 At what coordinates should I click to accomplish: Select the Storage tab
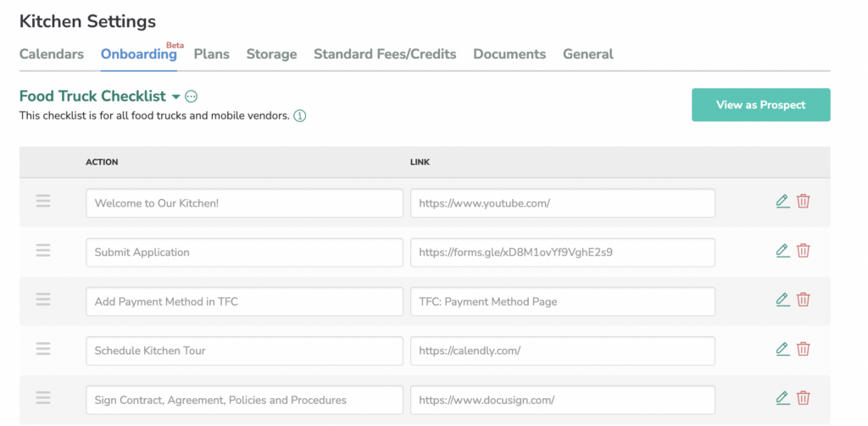[x=271, y=54]
